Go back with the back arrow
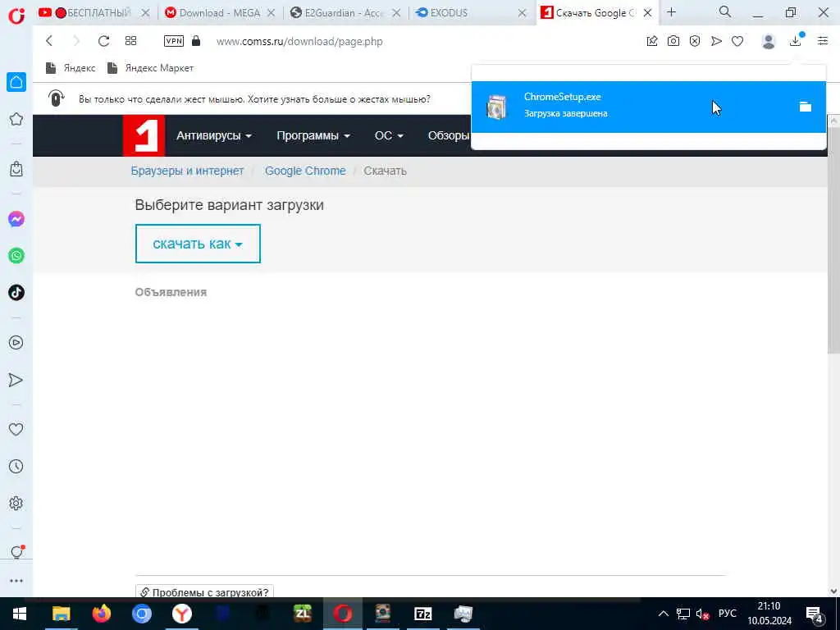Image resolution: width=840 pixels, height=630 pixels. click(49, 41)
